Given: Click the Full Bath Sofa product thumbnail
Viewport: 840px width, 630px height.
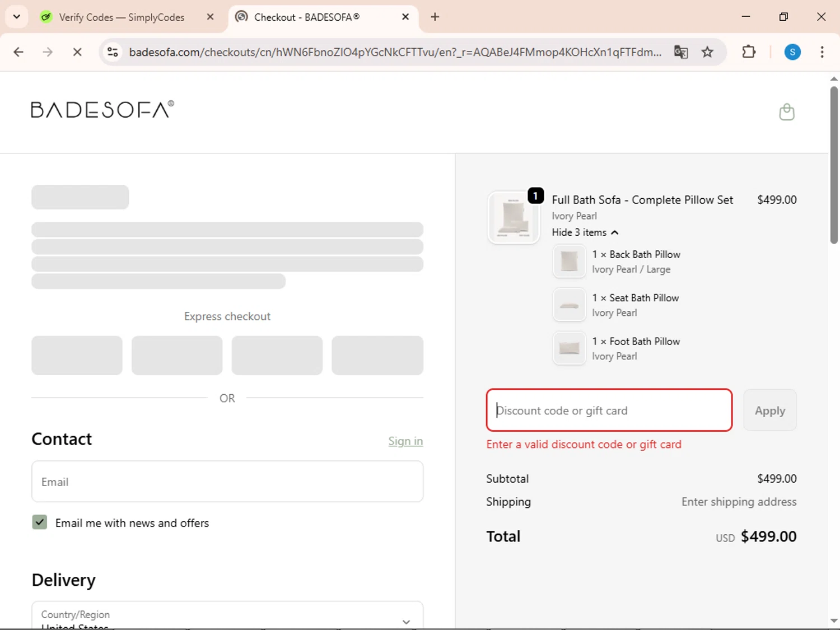Looking at the screenshot, I should 514,217.
